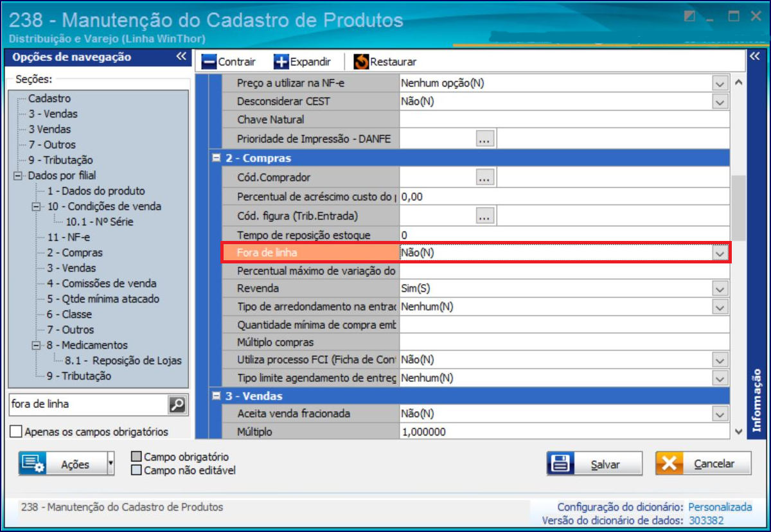The image size is (771, 532).
Task: Open the Ações dropdown arrow
Action: click(x=111, y=464)
